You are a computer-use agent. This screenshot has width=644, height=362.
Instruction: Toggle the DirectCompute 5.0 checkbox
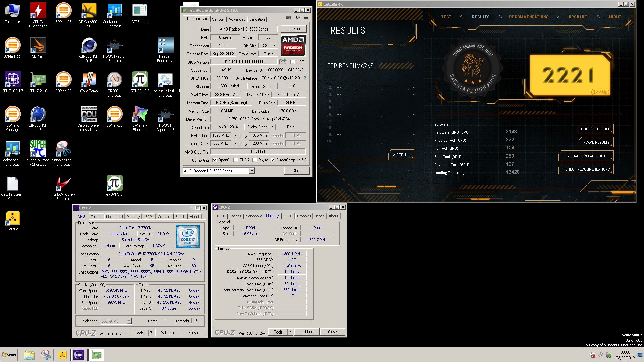tap(273, 160)
